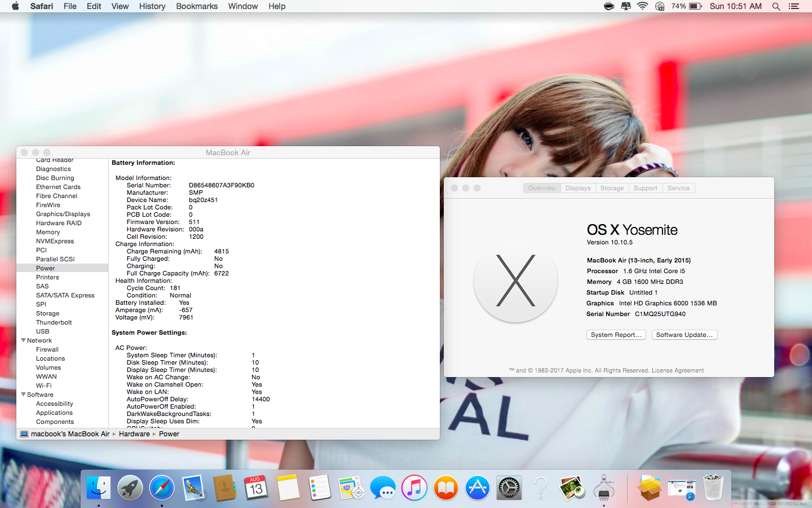The width and height of the screenshot is (812, 508).
Task: Collapse the Network section triangle
Action: (24, 340)
